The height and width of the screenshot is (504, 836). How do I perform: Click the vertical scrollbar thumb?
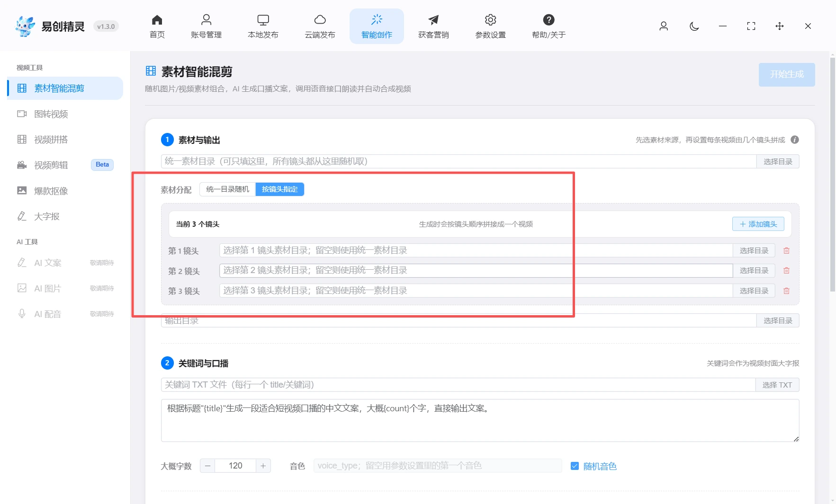(832, 174)
